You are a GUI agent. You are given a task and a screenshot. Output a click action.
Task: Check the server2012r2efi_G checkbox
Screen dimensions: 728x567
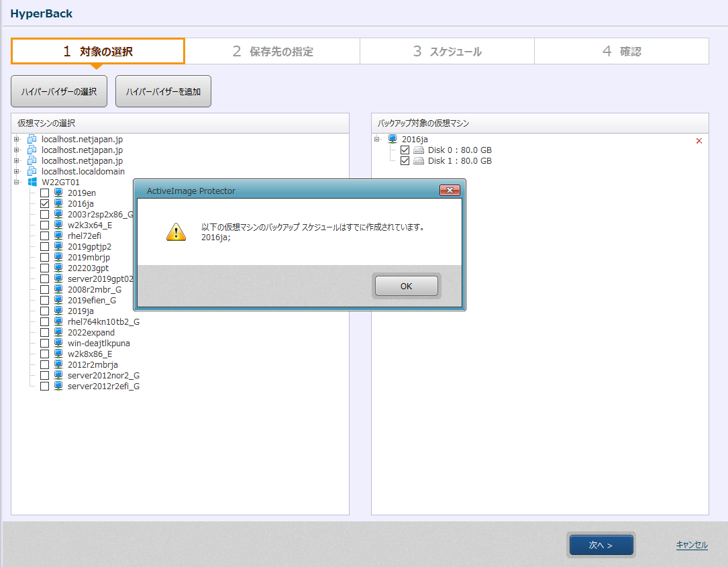44,386
